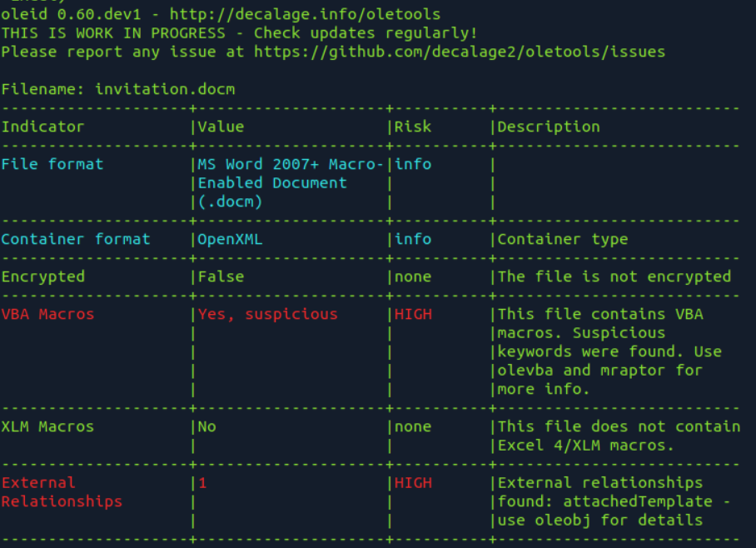Open the github oletools issues link

(460, 52)
